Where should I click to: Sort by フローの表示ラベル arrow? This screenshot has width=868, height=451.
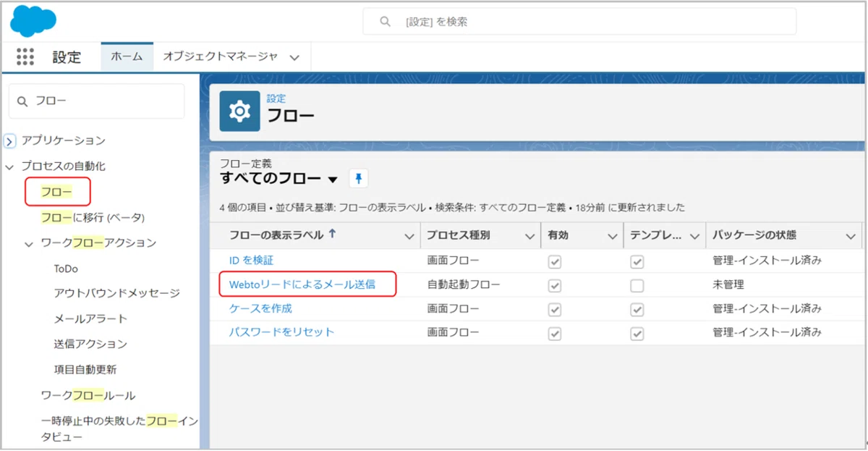point(333,234)
